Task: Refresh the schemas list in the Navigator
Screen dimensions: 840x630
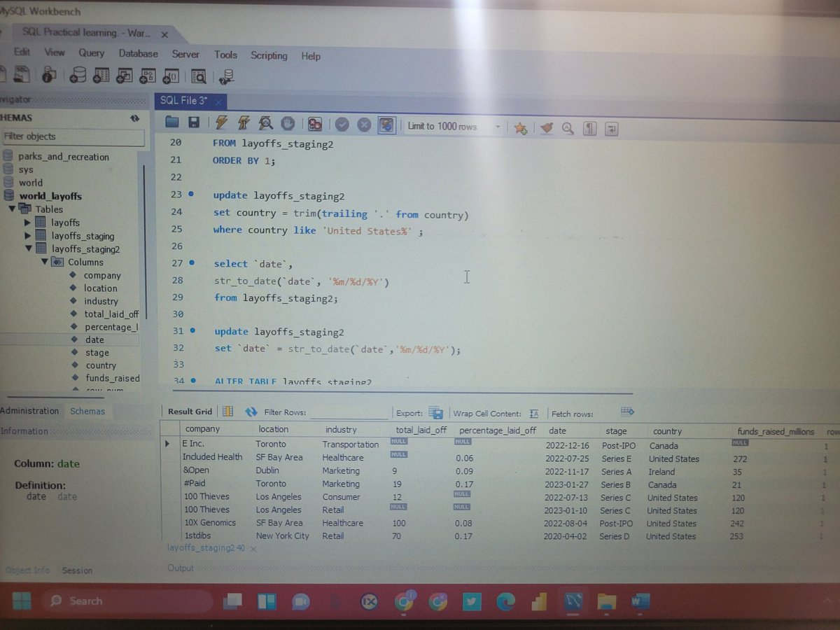Action: pos(135,118)
